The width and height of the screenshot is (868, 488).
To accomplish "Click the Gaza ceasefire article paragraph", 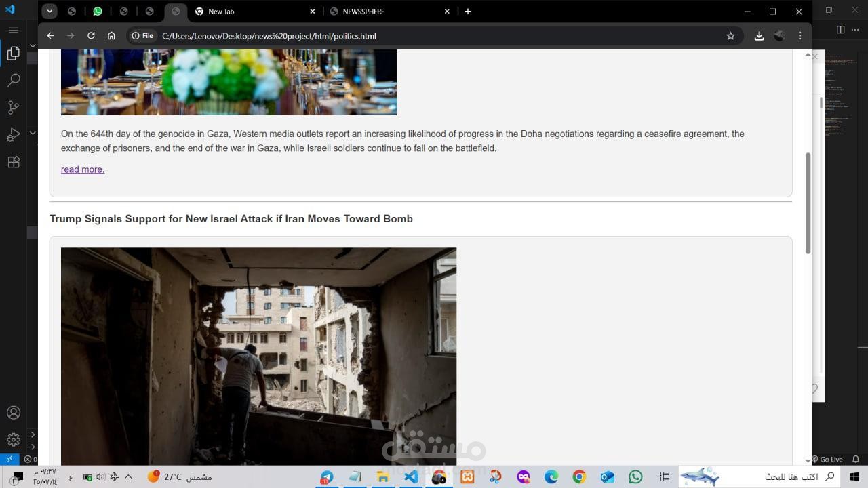I will click(403, 141).
